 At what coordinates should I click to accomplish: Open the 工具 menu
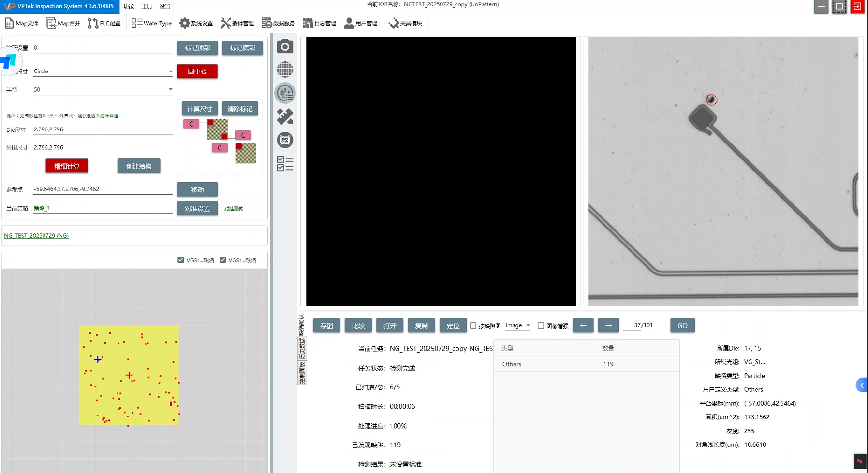pyautogui.click(x=147, y=6)
